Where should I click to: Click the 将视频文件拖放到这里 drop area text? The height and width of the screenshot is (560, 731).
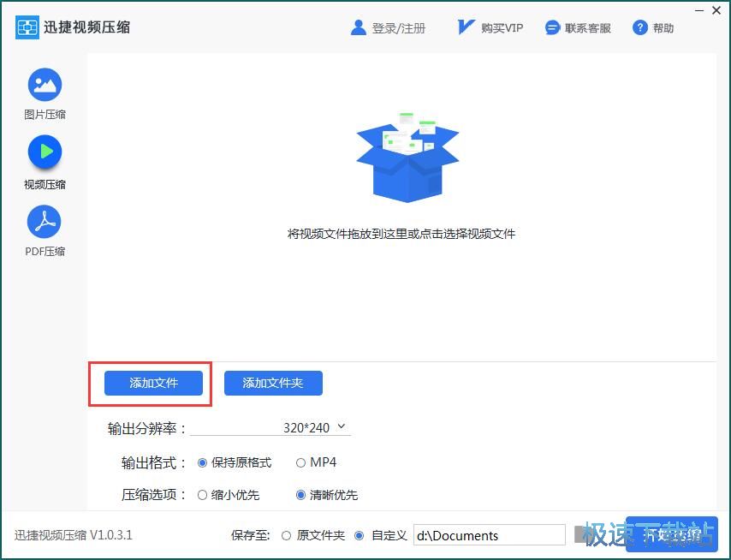(401, 234)
